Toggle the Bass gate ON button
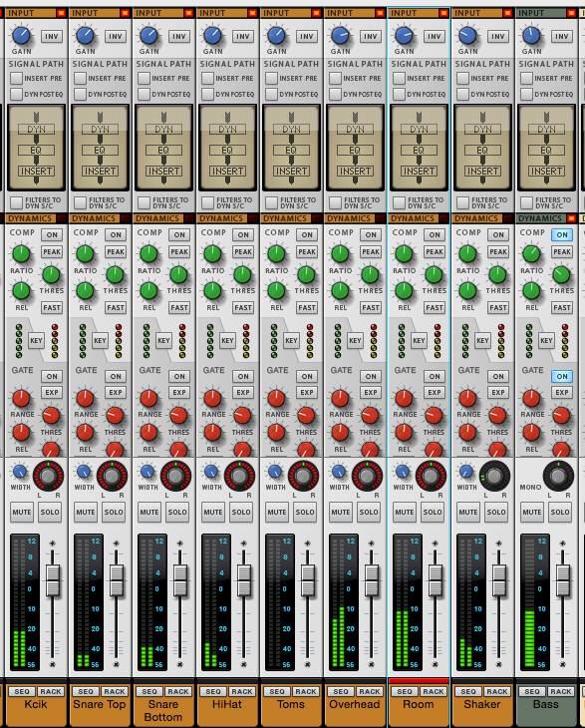This screenshot has height=728, width=585. click(x=562, y=377)
